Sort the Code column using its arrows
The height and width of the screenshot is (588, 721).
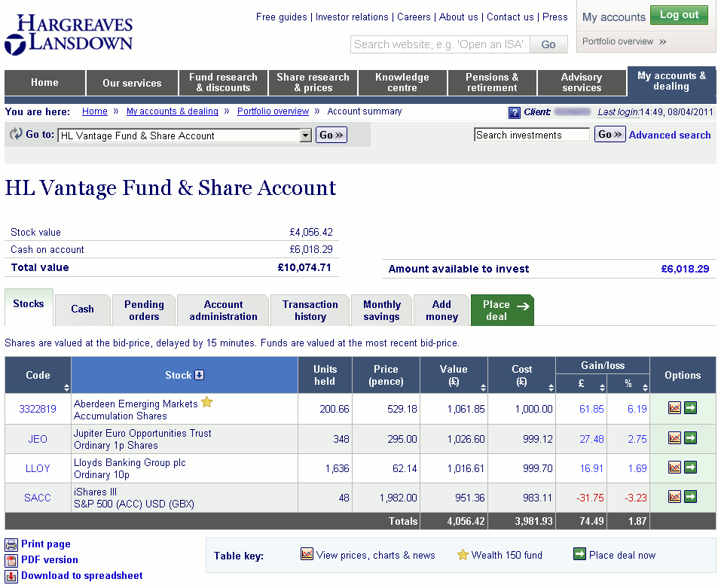pos(66,387)
